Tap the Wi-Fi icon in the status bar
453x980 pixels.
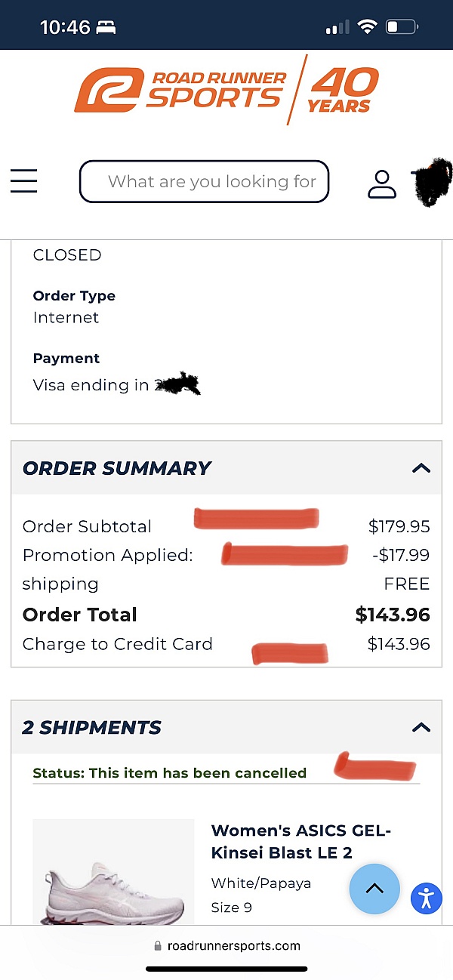point(368,27)
